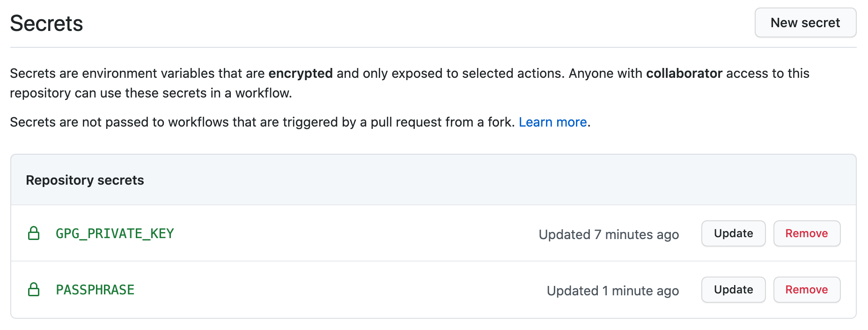Click the 'Updated 1 minute ago' timestamp

point(613,291)
